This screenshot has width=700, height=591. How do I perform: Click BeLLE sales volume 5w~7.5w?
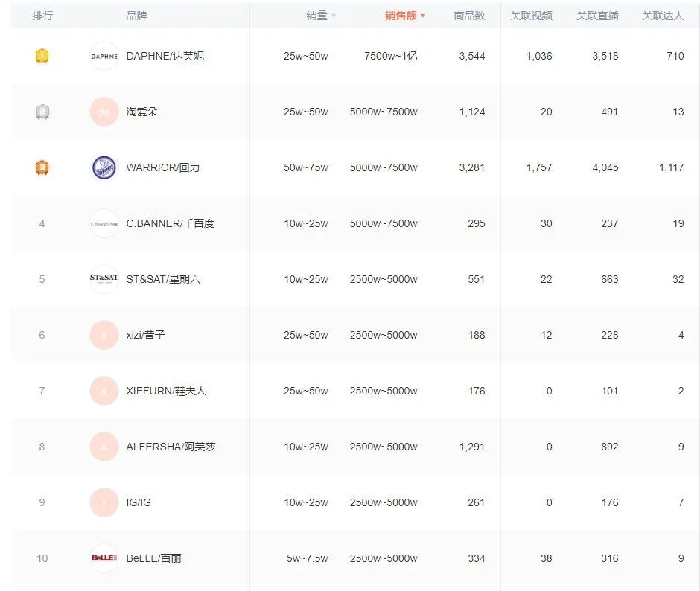(307, 558)
